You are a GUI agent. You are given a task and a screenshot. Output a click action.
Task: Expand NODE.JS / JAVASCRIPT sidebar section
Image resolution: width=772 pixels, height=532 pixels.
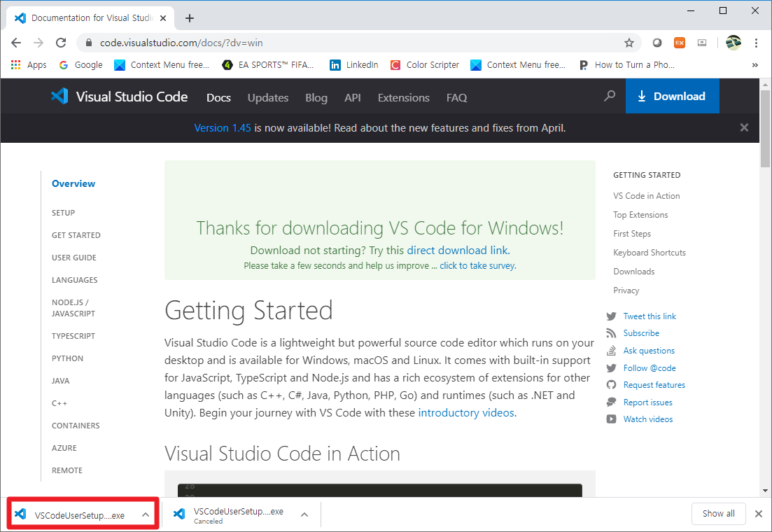coord(73,308)
